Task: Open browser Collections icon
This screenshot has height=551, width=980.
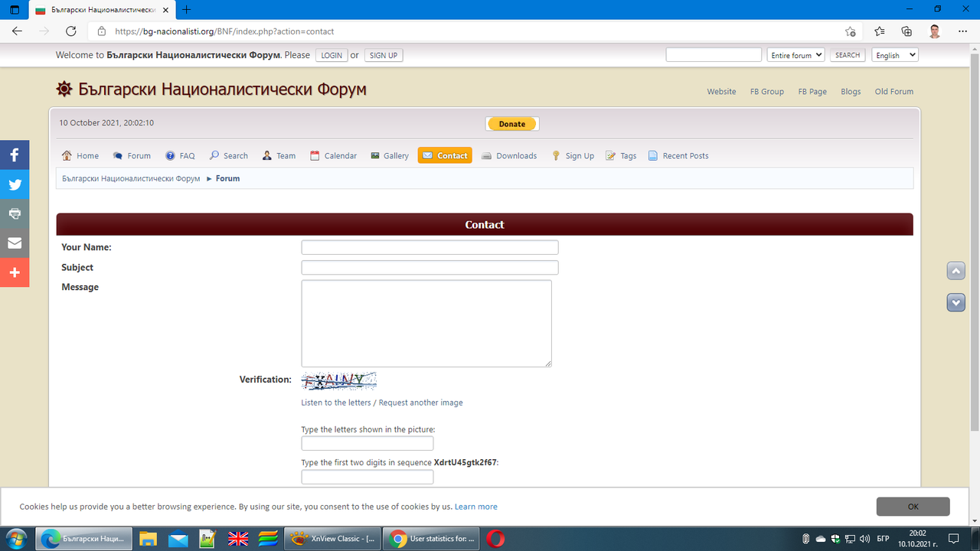Action: click(906, 31)
